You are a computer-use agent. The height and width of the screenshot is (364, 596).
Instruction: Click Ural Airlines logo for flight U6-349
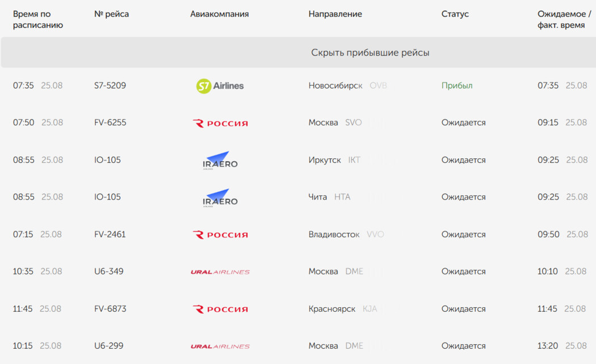pos(220,272)
